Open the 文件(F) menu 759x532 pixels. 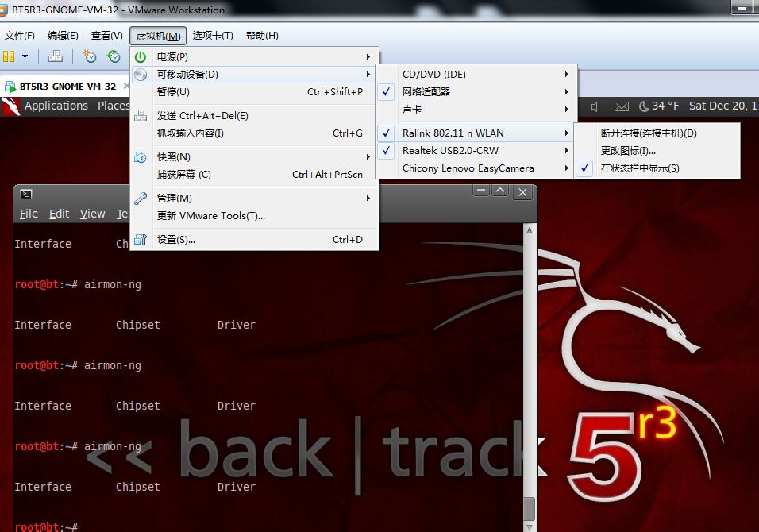pyautogui.click(x=20, y=36)
